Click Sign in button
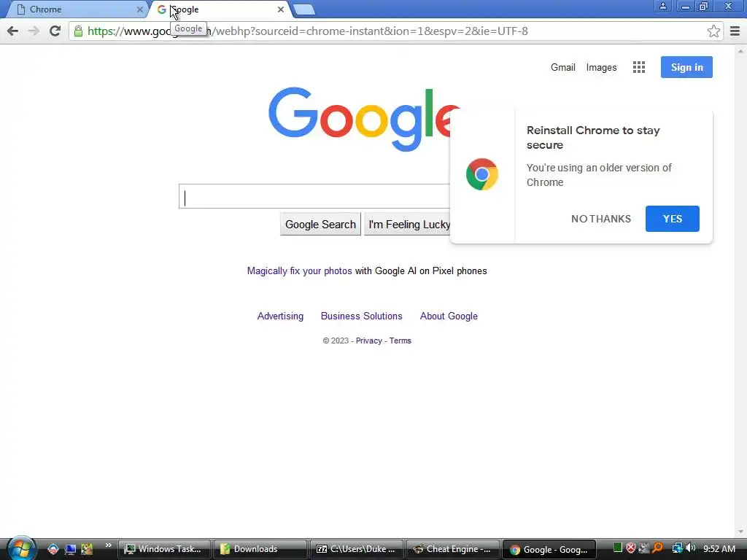The width and height of the screenshot is (747, 560). (x=686, y=67)
